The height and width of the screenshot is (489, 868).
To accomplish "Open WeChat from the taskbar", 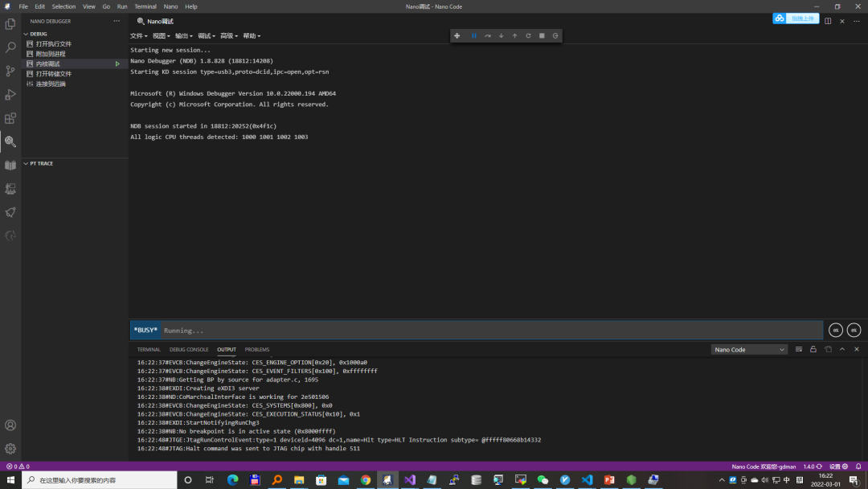I will [x=542, y=479].
